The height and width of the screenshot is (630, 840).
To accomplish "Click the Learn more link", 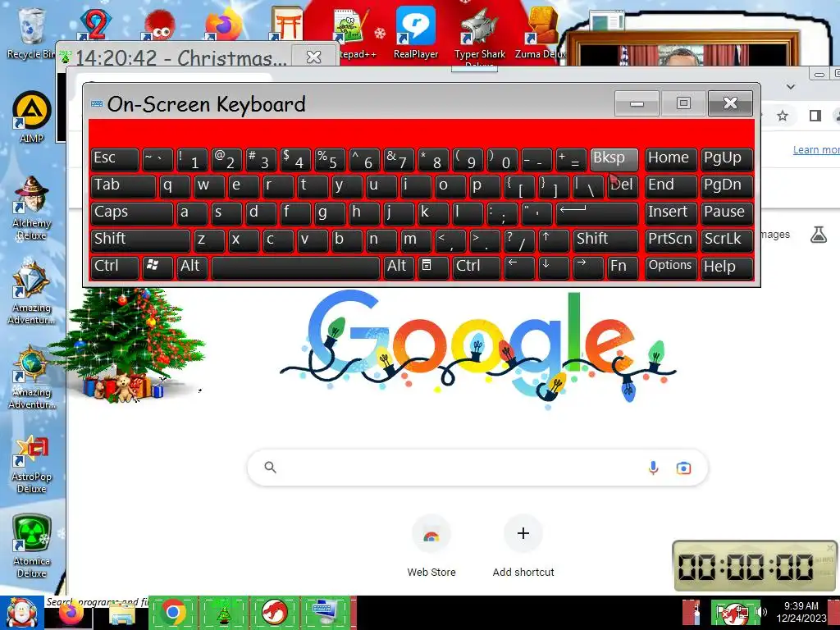I will 816,149.
